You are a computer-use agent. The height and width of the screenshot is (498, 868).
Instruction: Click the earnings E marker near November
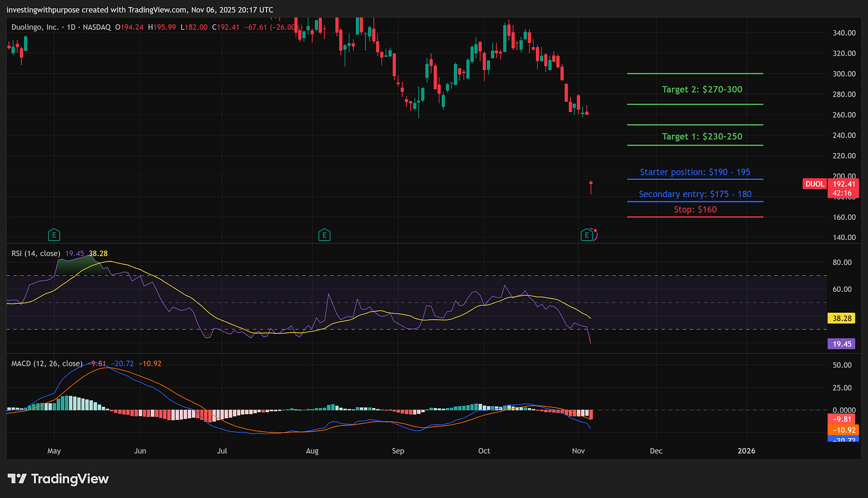pyautogui.click(x=587, y=235)
